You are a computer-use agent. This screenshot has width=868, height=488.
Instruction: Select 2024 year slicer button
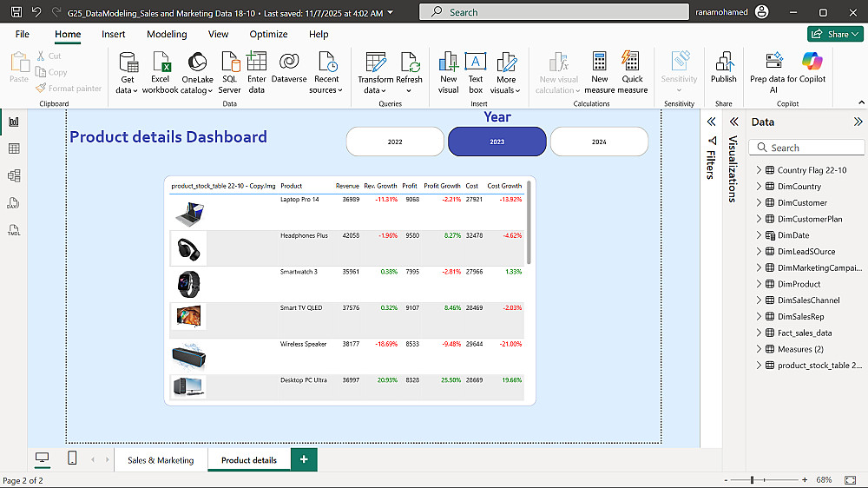click(599, 142)
